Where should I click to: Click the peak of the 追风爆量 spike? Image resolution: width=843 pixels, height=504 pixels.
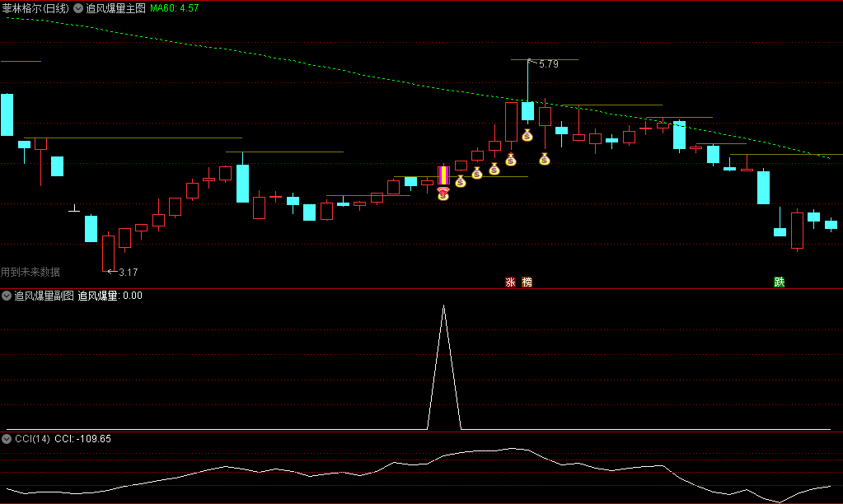tap(443, 306)
